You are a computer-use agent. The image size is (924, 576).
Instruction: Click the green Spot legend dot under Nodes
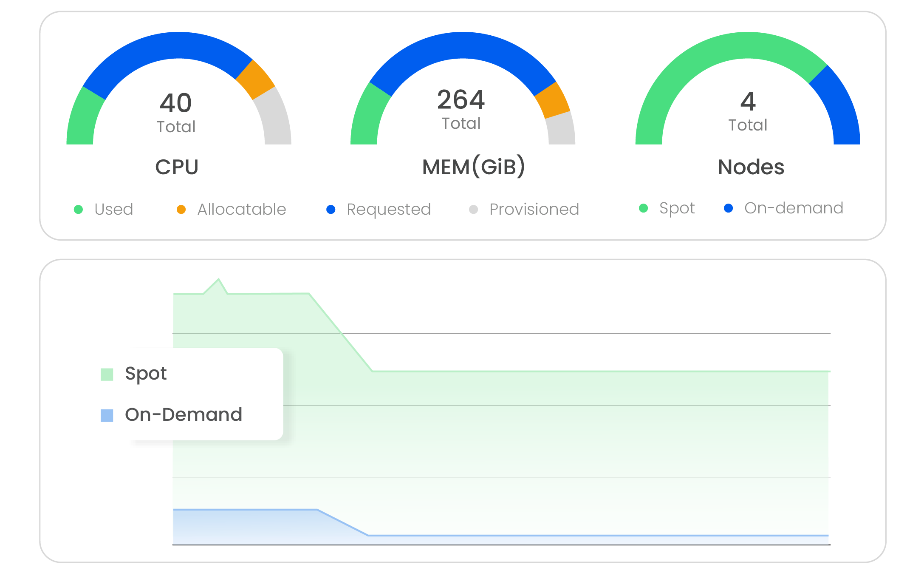click(x=643, y=208)
